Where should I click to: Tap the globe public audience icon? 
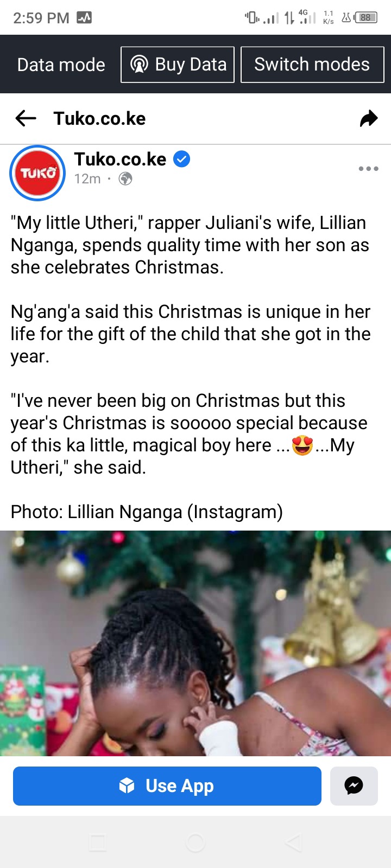125,178
